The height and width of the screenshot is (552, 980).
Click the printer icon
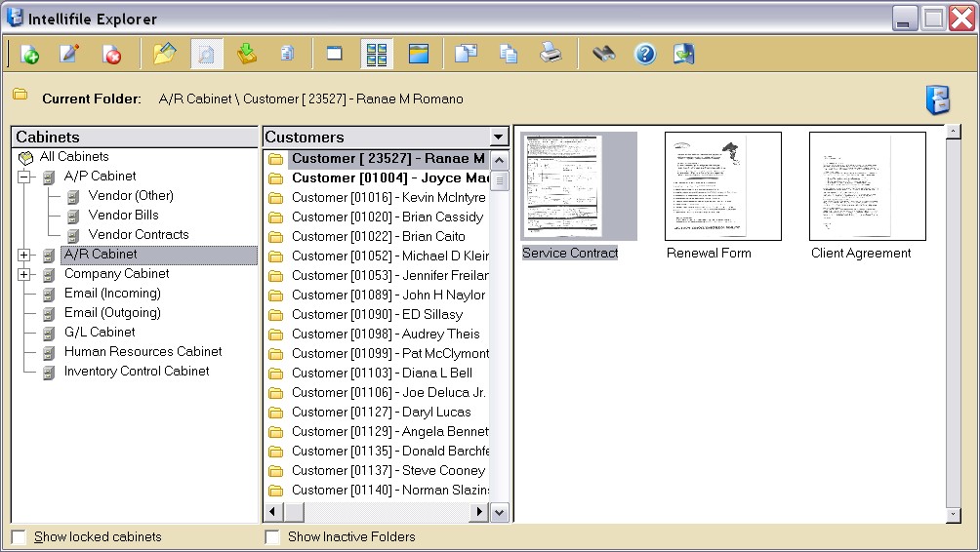(550, 53)
